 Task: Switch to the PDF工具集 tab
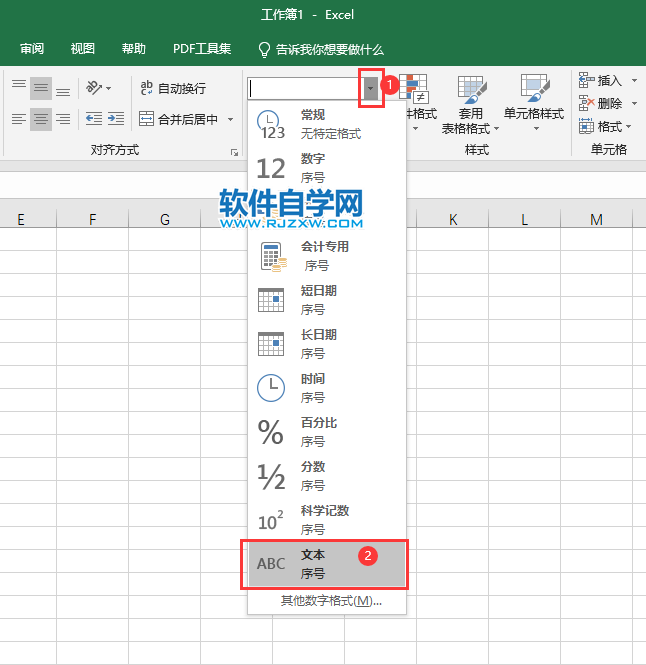click(202, 49)
